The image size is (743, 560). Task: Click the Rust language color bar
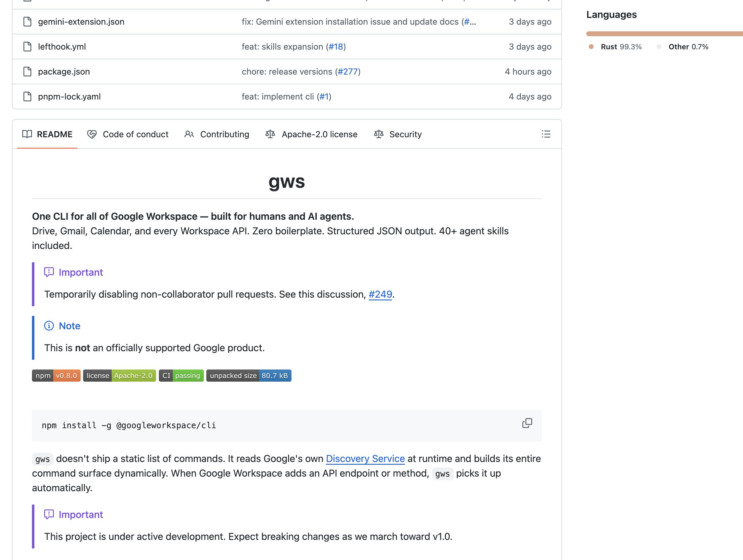point(663,33)
